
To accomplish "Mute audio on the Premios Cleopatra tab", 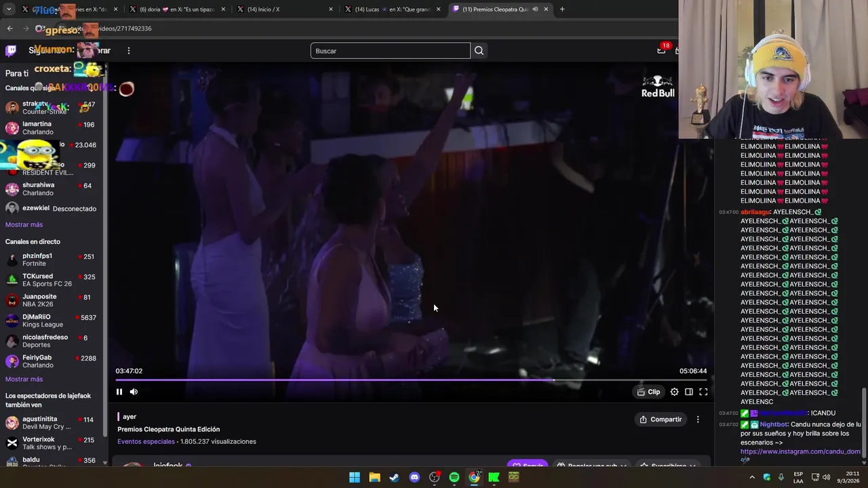I will [x=535, y=9].
